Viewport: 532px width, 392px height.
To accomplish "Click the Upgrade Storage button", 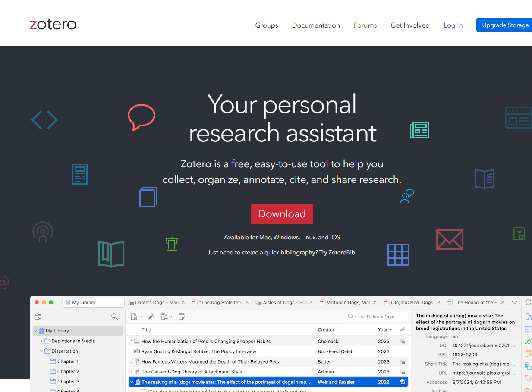I will click(504, 25).
